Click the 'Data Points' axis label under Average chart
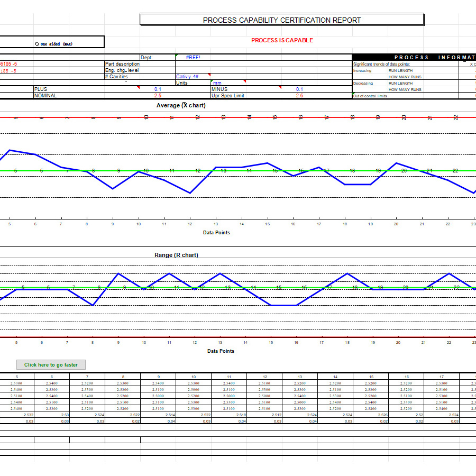This screenshot has height=476, width=476. (x=216, y=232)
